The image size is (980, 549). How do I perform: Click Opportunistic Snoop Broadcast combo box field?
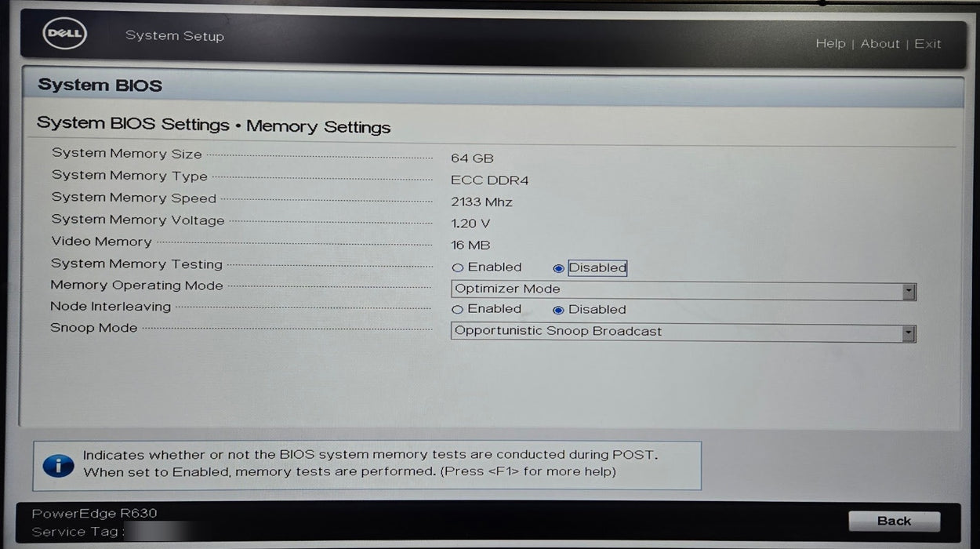pos(684,333)
